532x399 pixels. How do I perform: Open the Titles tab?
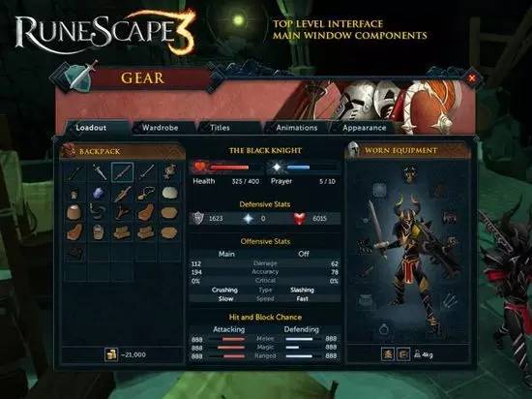(x=220, y=128)
